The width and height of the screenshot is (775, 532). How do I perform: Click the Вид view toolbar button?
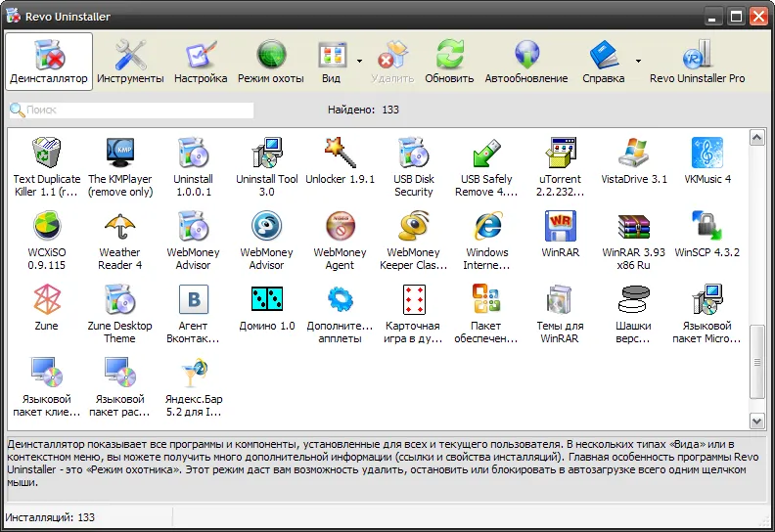pos(331,62)
